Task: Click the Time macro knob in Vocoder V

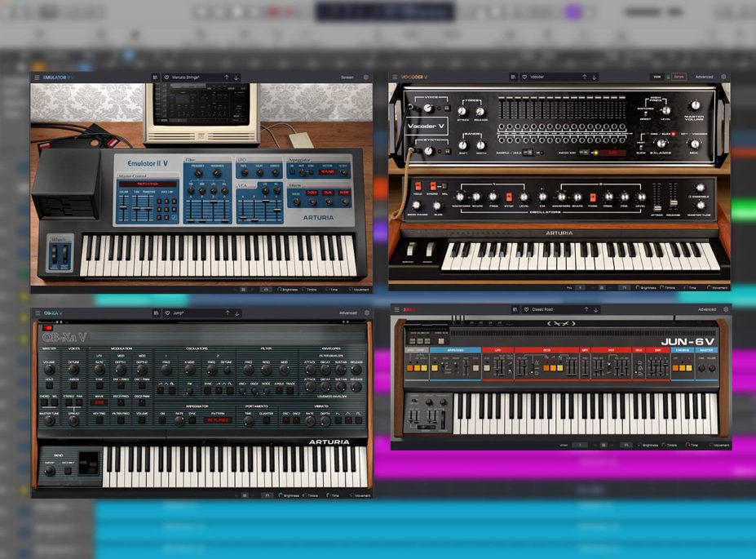Action: tap(685, 288)
